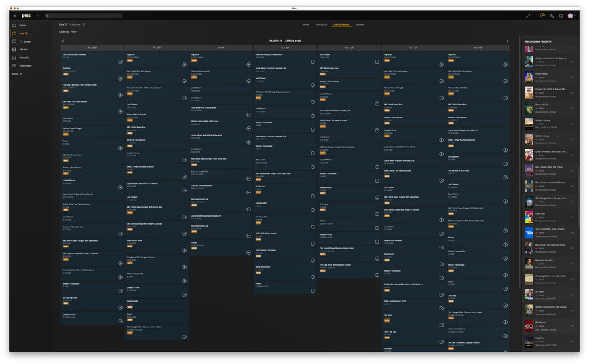Open the Activity indicator in top bar
Screen dimensions: 589x364
[x=542, y=16]
